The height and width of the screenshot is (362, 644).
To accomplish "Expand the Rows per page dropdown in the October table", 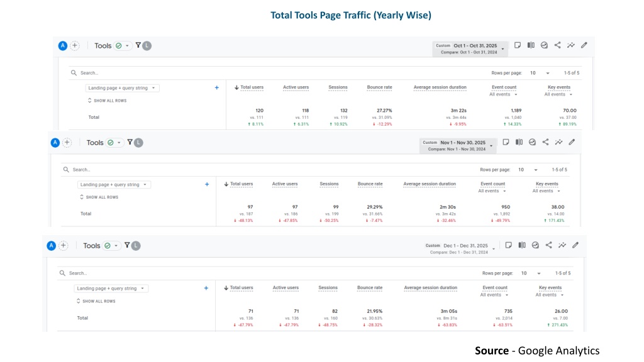I will pyautogui.click(x=540, y=73).
